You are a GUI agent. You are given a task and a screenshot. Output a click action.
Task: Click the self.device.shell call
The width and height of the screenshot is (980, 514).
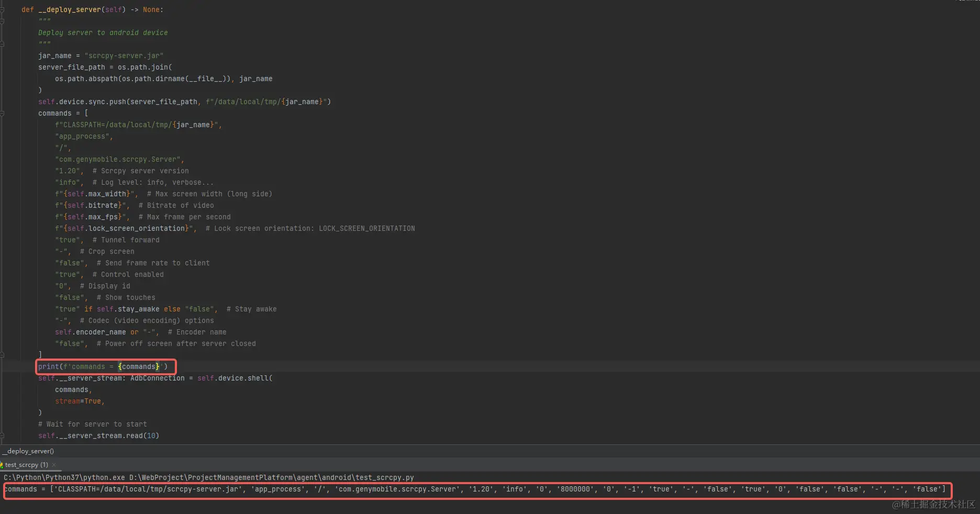coord(234,378)
